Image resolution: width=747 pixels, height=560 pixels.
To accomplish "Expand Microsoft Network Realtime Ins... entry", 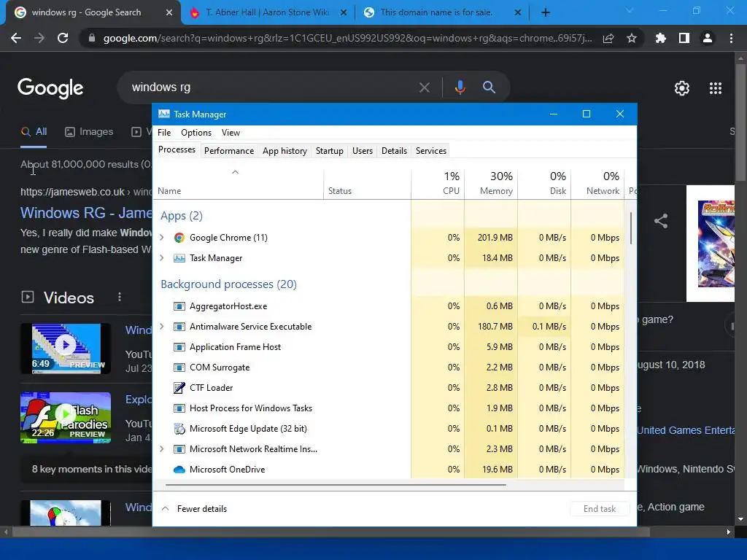I will click(161, 448).
